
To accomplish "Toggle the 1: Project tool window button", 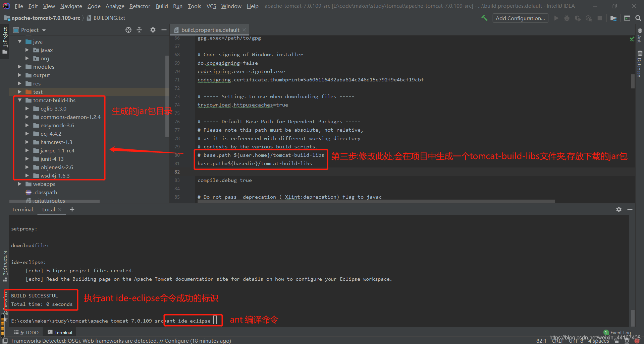I will pos(5,40).
